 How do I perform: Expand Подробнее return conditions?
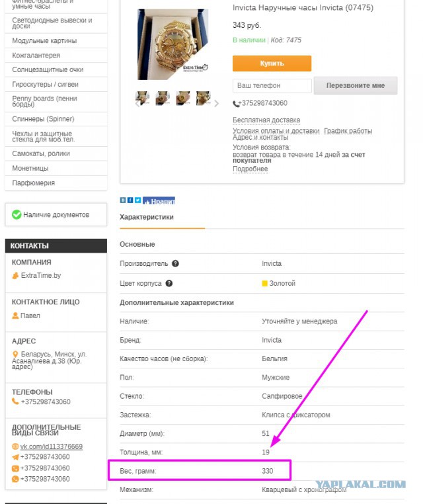[250, 169]
